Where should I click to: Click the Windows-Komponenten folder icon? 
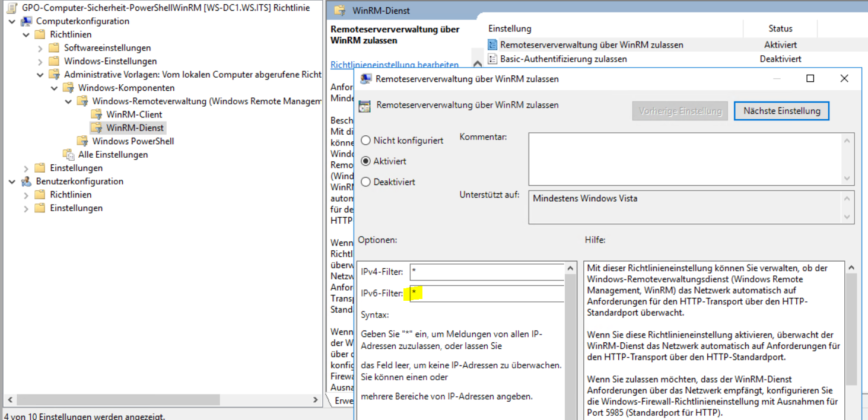(68, 88)
